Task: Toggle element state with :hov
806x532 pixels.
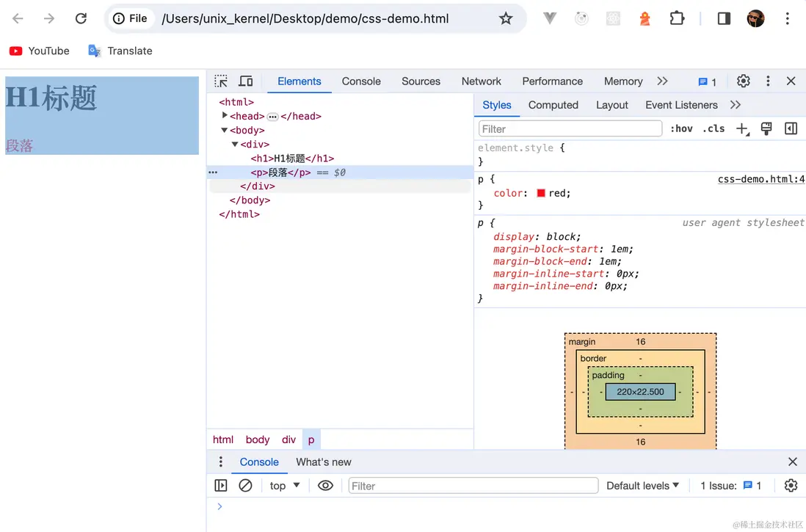Action: [x=681, y=129]
